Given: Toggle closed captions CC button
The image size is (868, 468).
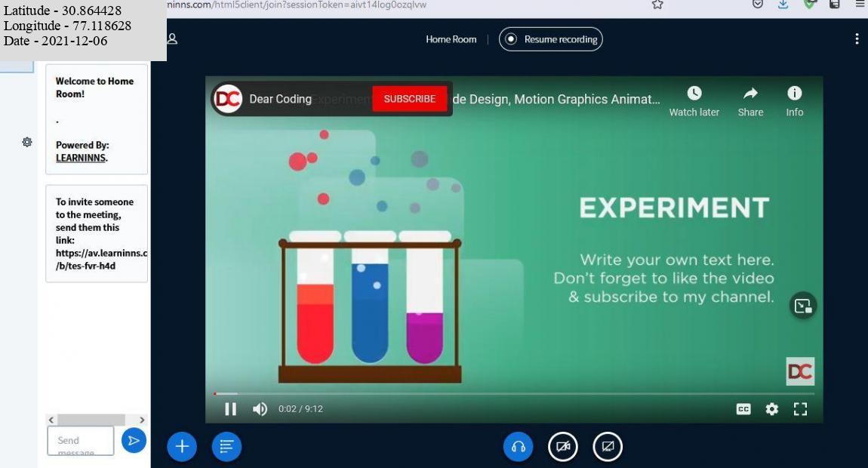Looking at the screenshot, I should (x=743, y=408).
